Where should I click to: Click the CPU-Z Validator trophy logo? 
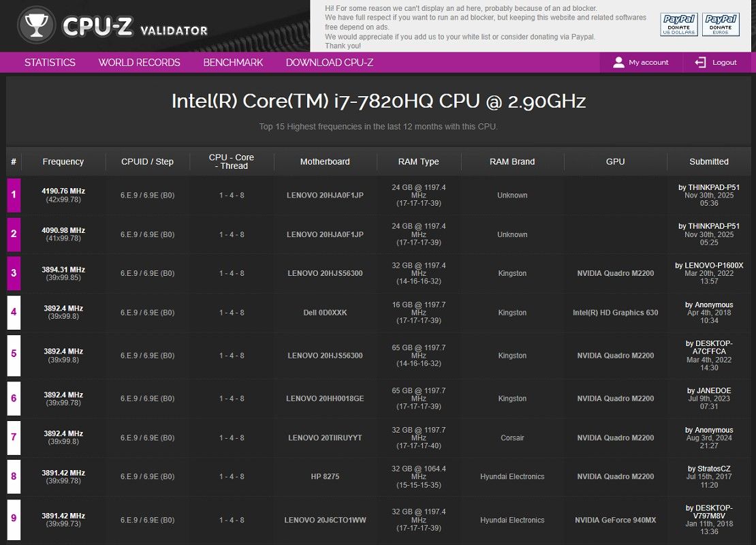[35, 25]
